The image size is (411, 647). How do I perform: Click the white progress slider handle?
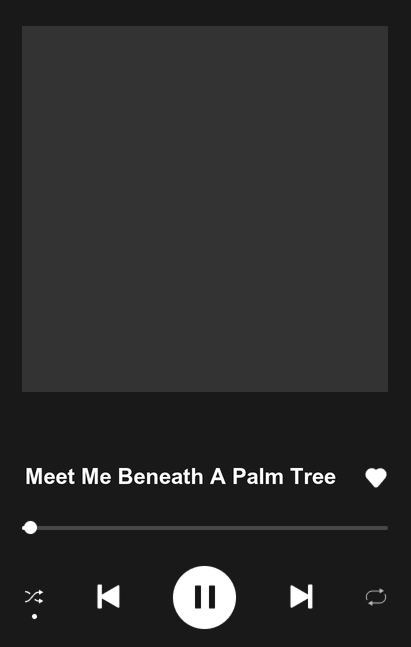coord(30,528)
